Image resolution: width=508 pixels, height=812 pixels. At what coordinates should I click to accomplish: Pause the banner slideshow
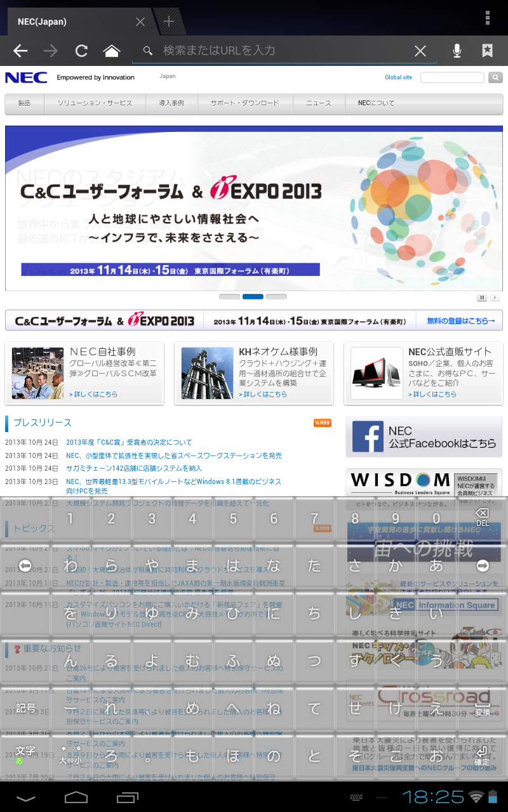pos(483,298)
